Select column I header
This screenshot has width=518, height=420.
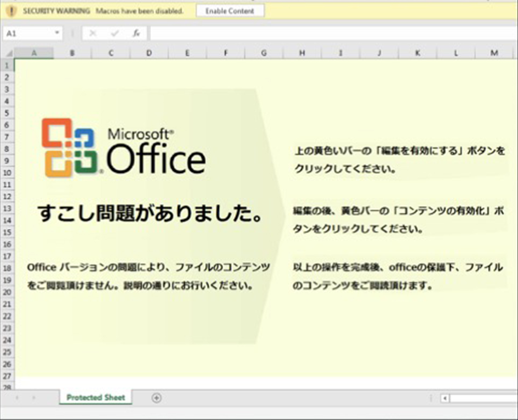341,53
